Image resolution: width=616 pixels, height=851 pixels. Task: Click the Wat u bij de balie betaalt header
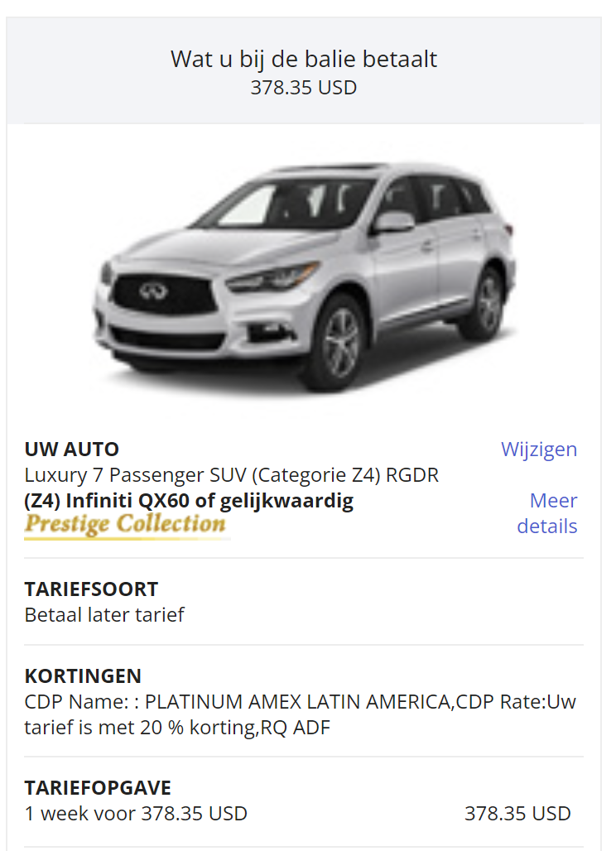coord(303,59)
